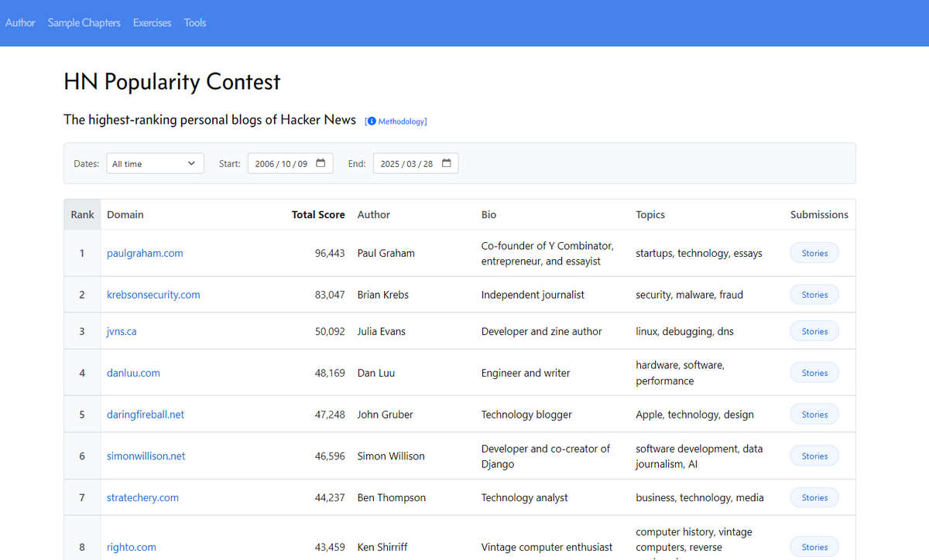View Stories for Dan Luu
Screen dimensions: 929x560
point(814,373)
